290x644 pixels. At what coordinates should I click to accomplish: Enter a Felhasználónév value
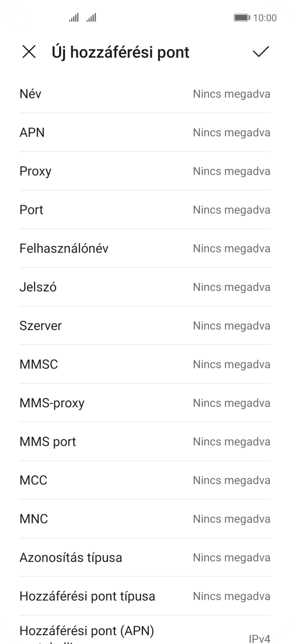[x=145, y=248]
